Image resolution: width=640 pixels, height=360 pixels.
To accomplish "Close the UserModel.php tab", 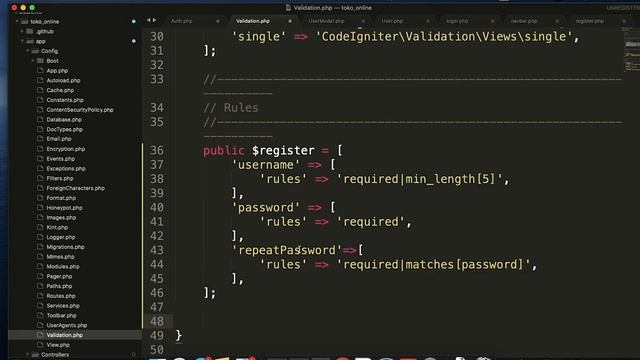I will click(x=363, y=21).
